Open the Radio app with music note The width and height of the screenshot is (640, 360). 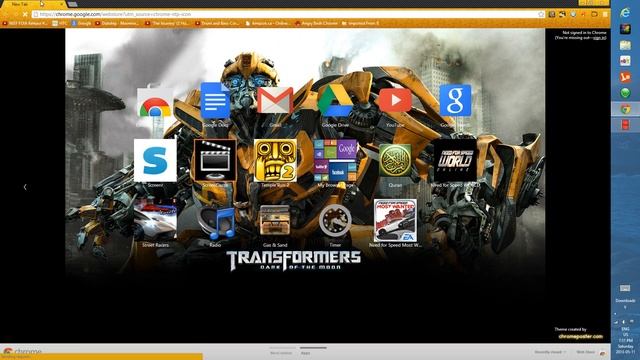click(x=215, y=222)
